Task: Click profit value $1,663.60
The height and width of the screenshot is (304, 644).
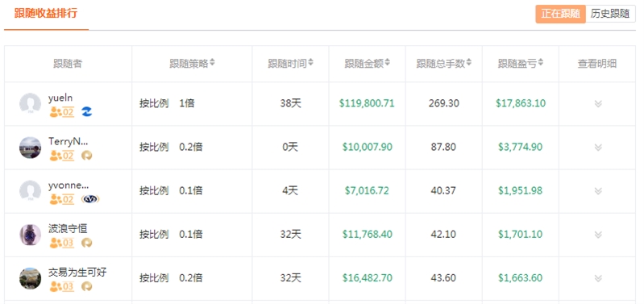Action: [x=521, y=278]
